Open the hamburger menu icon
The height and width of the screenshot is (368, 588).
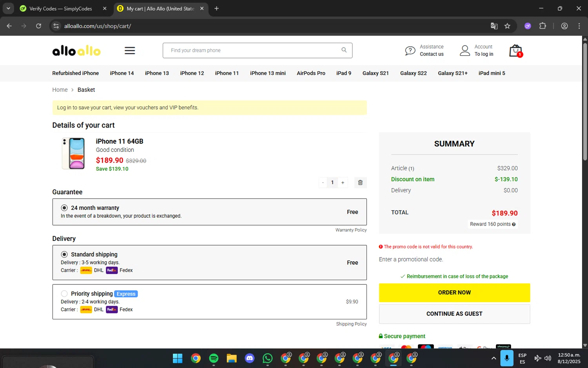coord(130,51)
